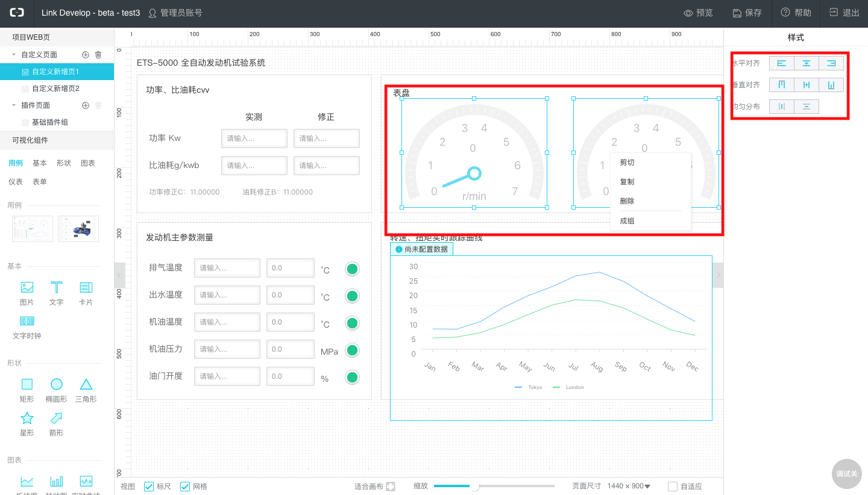Collapse the 自定义页面 tree group
Screen dimensions: 868x495
[14, 55]
